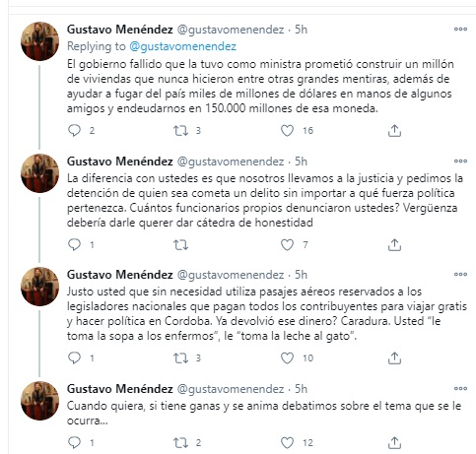Reply to the 'La diferencia con ustedes' tweet

(x=74, y=244)
